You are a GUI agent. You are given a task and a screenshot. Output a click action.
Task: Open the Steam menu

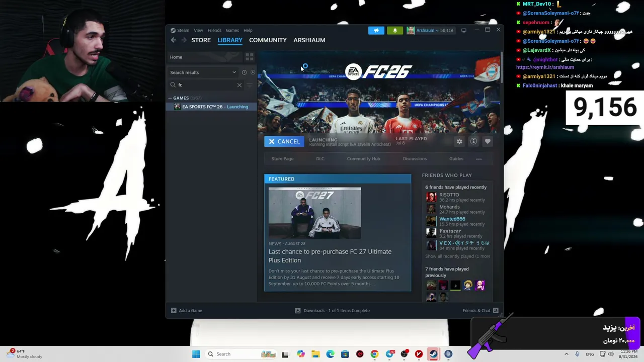pos(183,30)
